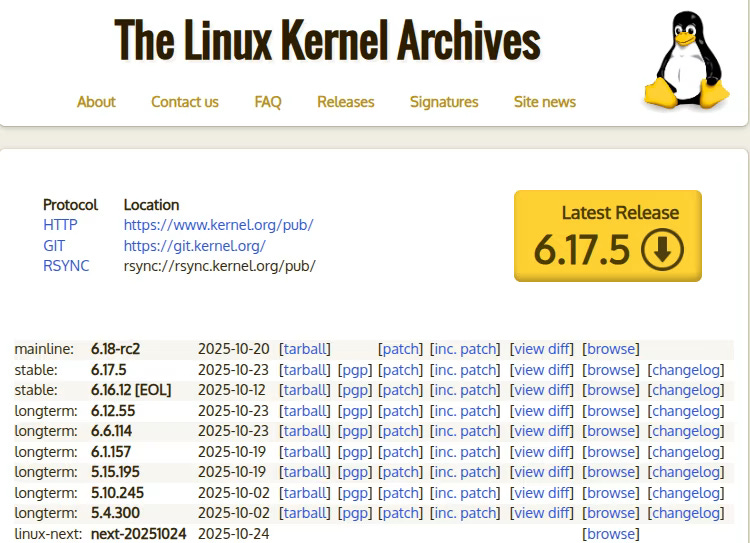Open pgp signature for stable 6.17.5
This screenshot has width=750, height=543.
point(355,370)
